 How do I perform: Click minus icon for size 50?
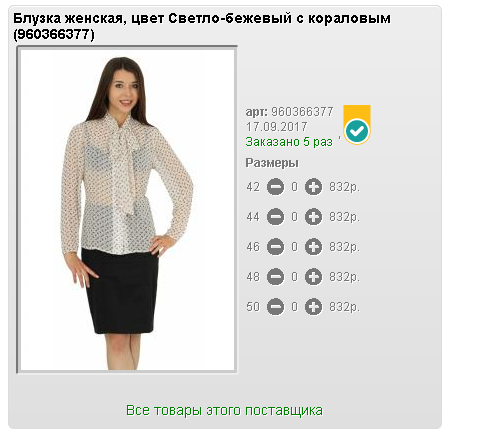tap(275, 307)
